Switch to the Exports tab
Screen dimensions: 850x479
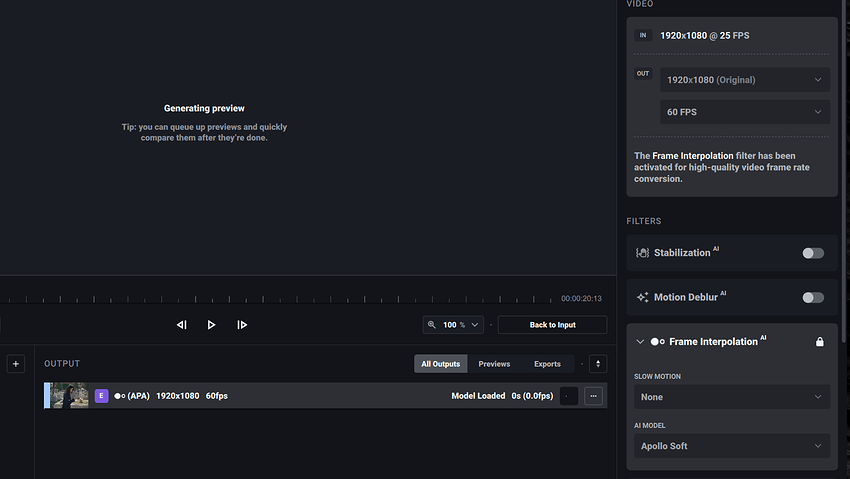tap(547, 364)
